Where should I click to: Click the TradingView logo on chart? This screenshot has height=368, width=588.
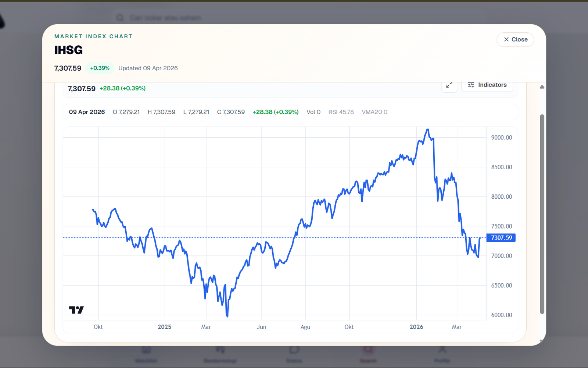pyautogui.click(x=76, y=310)
